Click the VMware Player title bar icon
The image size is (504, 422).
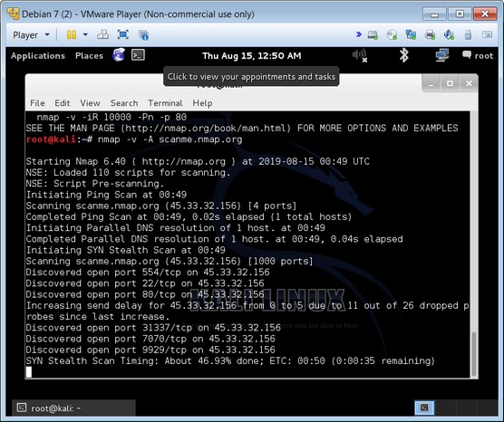13,14
